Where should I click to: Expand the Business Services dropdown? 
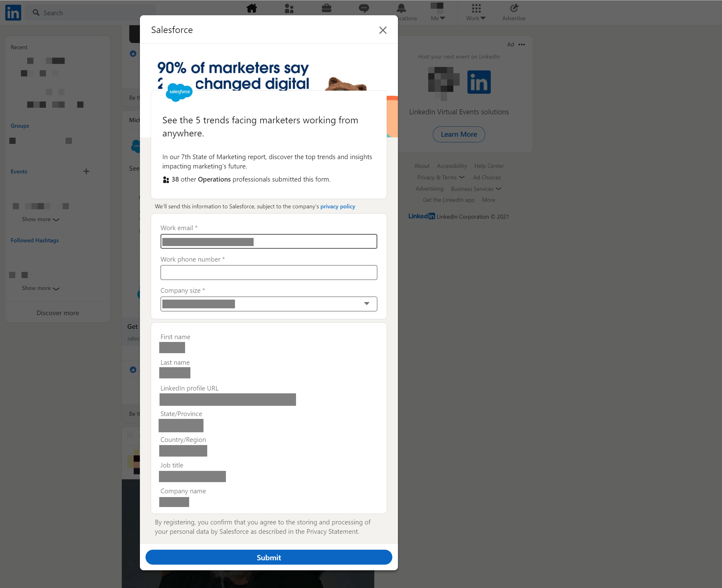(476, 189)
